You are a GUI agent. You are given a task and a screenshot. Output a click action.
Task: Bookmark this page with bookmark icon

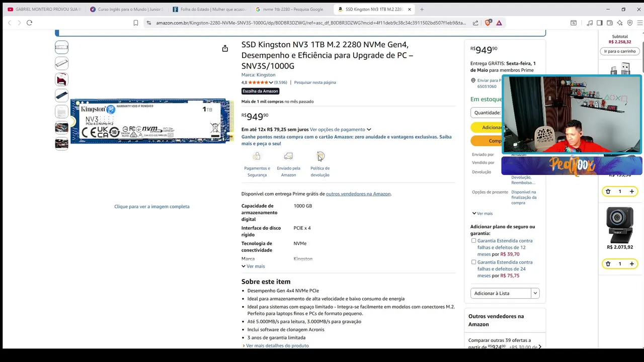coord(136,23)
